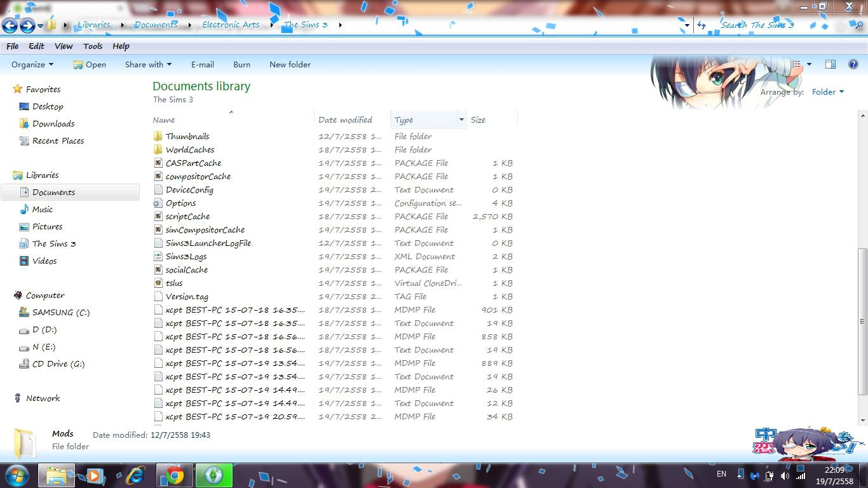This screenshot has height=488, width=868.
Task: Open the Type column filter arrow
Action: click(461, 119)
